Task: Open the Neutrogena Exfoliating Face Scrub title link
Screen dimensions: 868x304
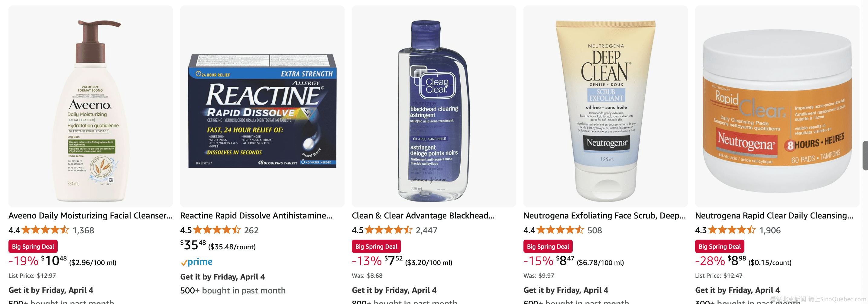Action: click(x=604, y=216)
